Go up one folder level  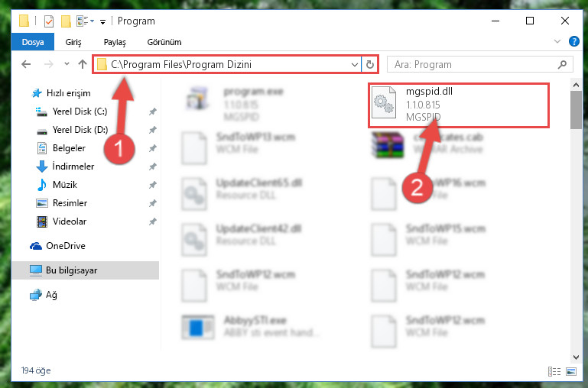(83, 64)
